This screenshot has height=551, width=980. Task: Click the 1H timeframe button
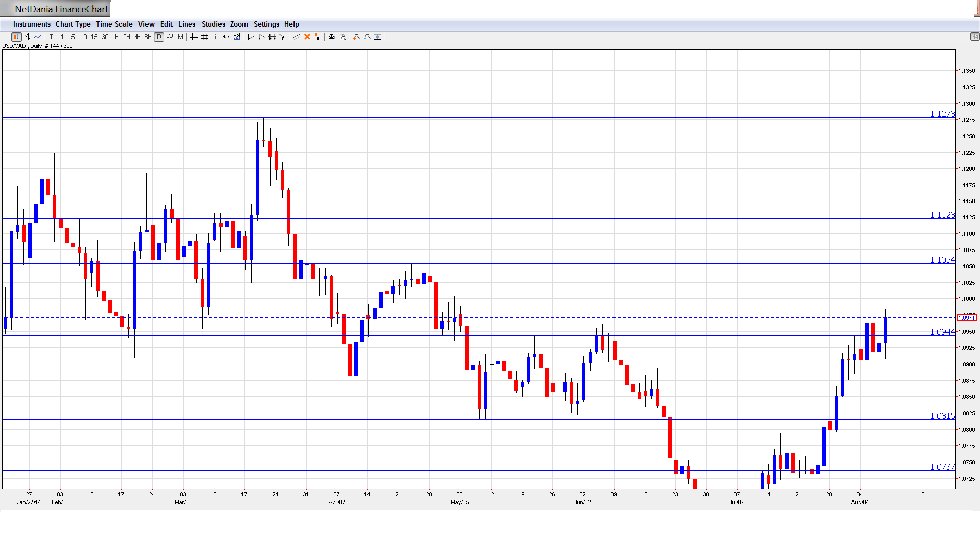(116, 37)
